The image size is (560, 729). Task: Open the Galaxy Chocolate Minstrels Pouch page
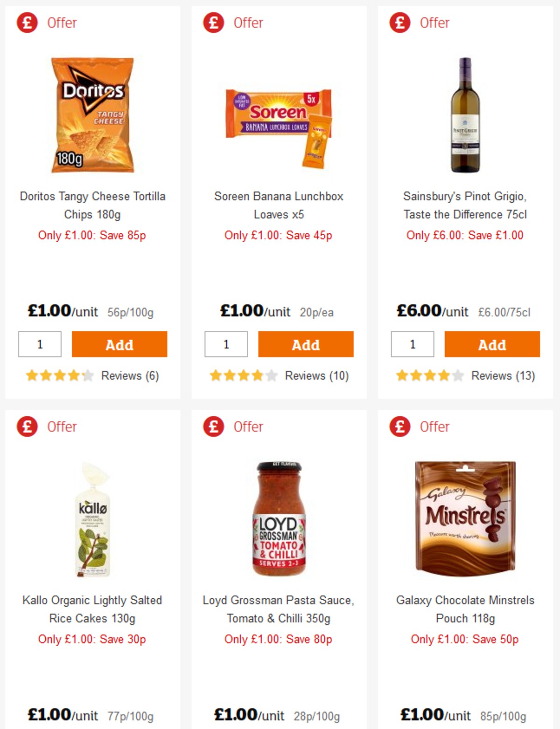(x=465, y=610)
